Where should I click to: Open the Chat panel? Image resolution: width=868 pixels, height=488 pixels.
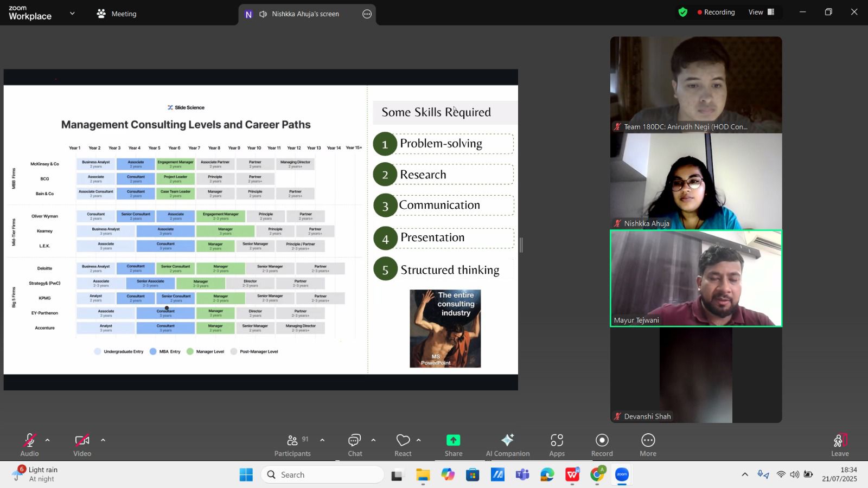(x=355, y=445)
